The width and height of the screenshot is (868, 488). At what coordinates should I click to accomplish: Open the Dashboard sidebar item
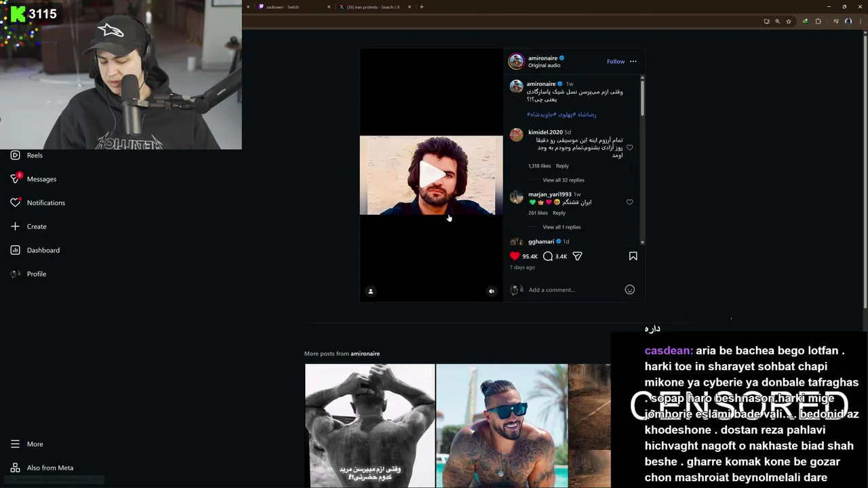(x=35, y=250)
